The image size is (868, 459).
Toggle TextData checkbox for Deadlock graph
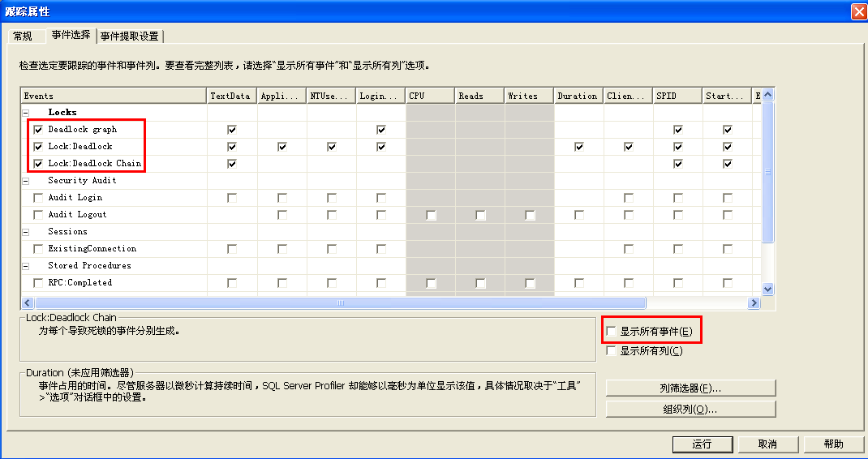click(232, 130)
